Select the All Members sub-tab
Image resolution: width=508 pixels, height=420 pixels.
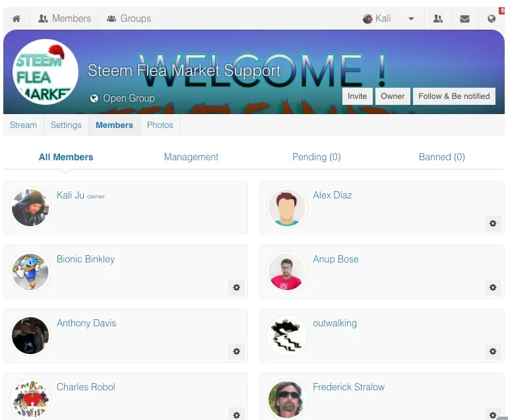(66, 157)
